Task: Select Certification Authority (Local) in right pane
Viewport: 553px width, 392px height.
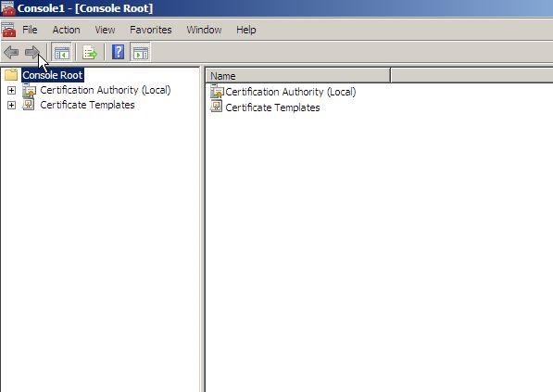Action: [x=290, y=92]
